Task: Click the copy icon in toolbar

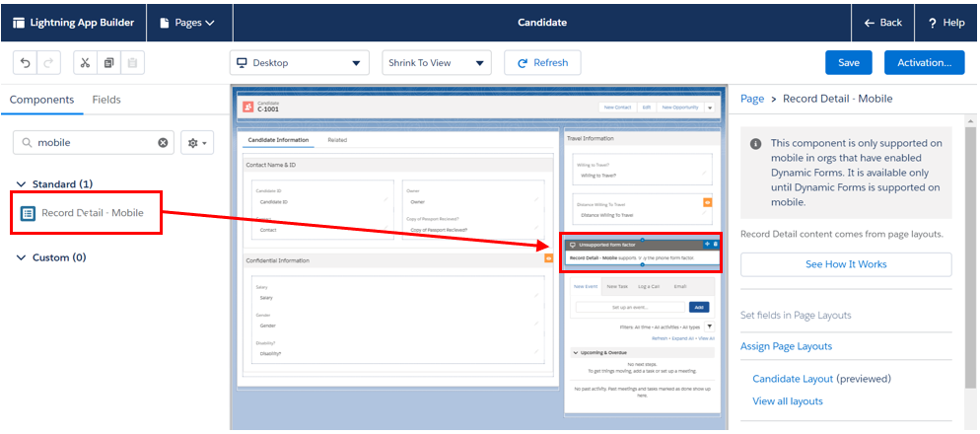Action: (x=108, y=63)
